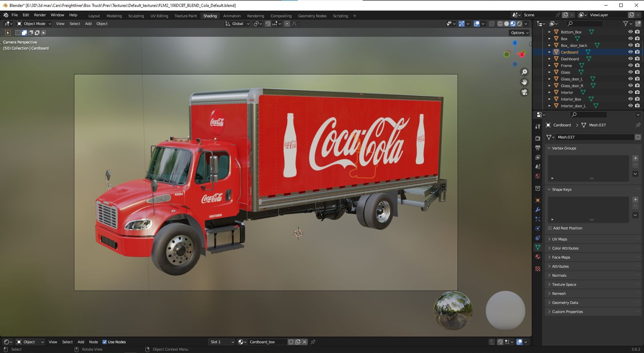Open the Texture properties tab

coord(538,269)
